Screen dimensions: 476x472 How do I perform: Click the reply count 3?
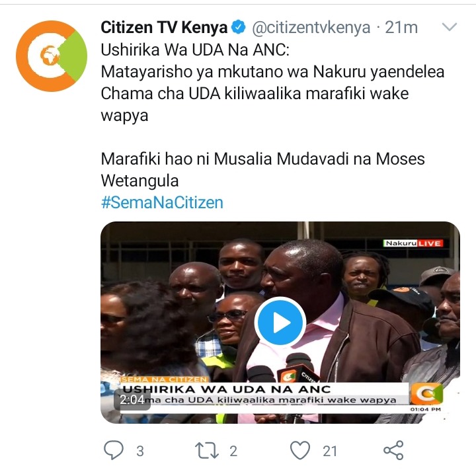(140, 451)
